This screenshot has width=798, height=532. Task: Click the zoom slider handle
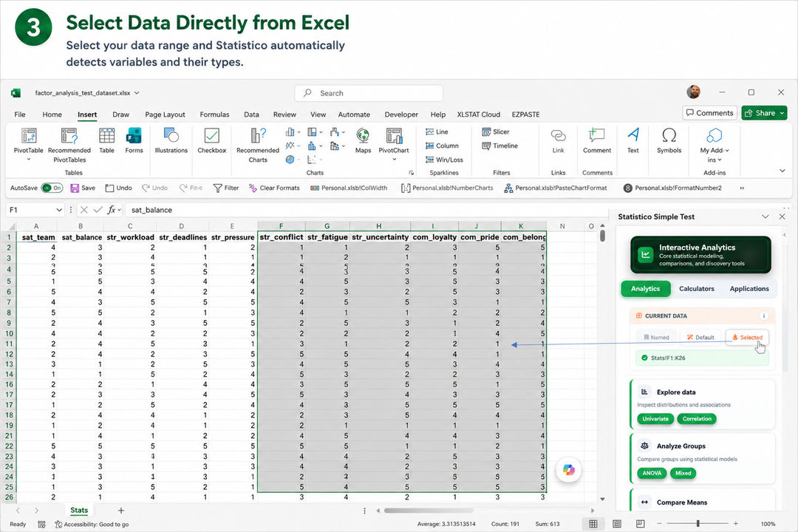[698, 523]
